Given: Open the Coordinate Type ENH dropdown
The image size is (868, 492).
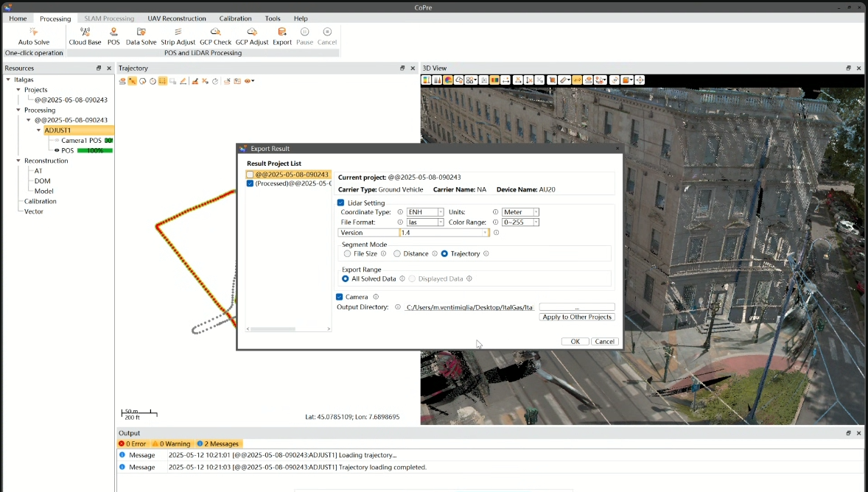Looking at the screenshot, I should point(425,212).
